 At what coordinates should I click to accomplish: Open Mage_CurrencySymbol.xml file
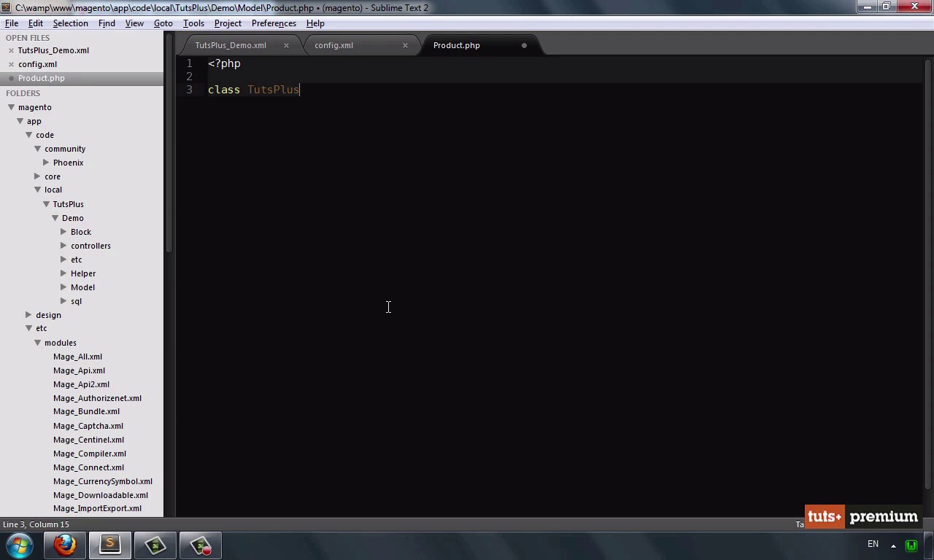[103, 481]
